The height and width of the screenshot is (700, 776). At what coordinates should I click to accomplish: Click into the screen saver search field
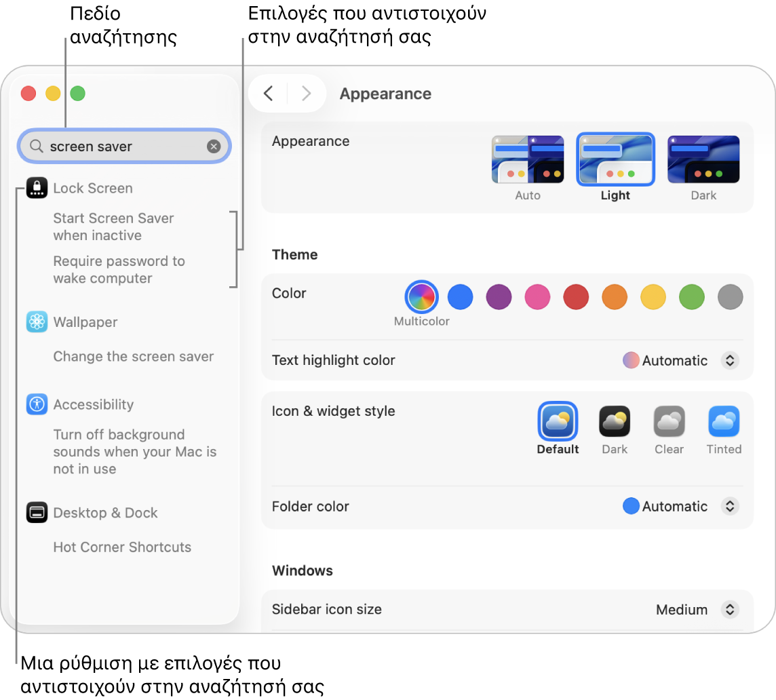point(124,146)
